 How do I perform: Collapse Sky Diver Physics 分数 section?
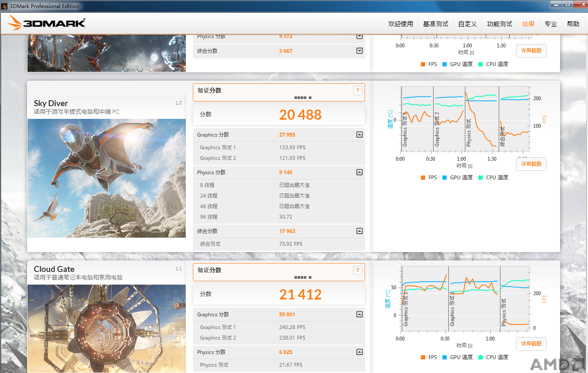point(360,172)
